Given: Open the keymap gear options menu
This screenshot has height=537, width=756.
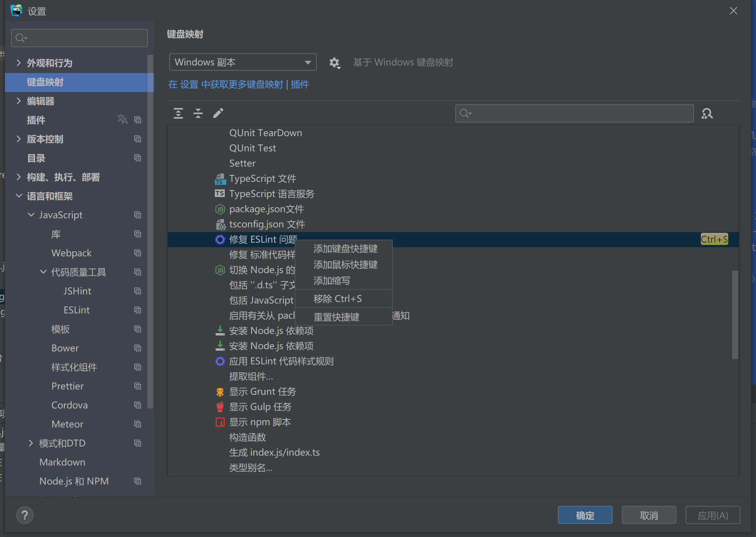Looking at the screenshot, I should coord(334,62).
